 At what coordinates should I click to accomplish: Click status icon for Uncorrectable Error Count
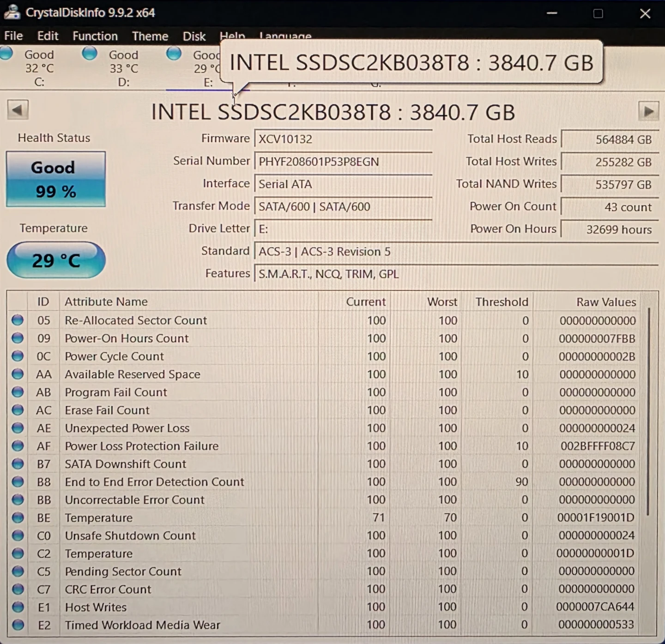[x=18, y=499]
